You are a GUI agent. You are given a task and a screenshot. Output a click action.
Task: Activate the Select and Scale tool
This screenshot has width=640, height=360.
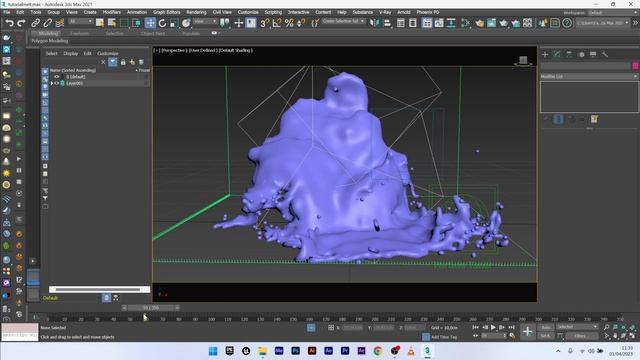coord(174,23)
